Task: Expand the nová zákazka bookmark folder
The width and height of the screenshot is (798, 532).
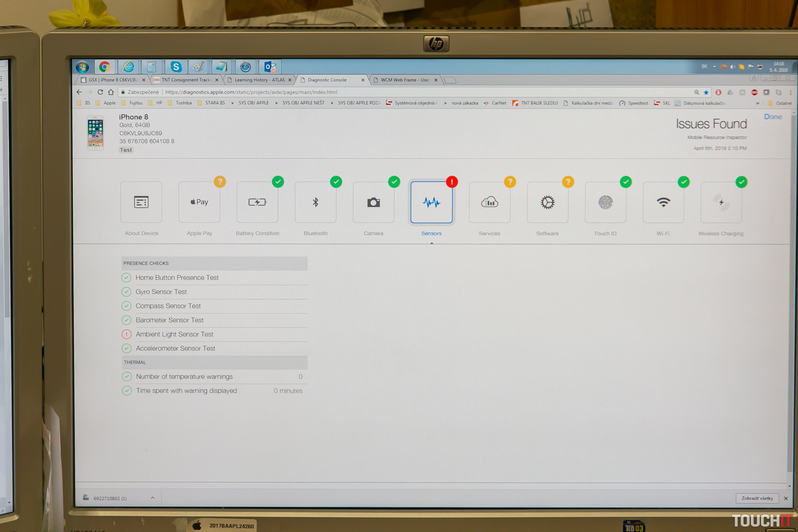Action: [464, 103]
